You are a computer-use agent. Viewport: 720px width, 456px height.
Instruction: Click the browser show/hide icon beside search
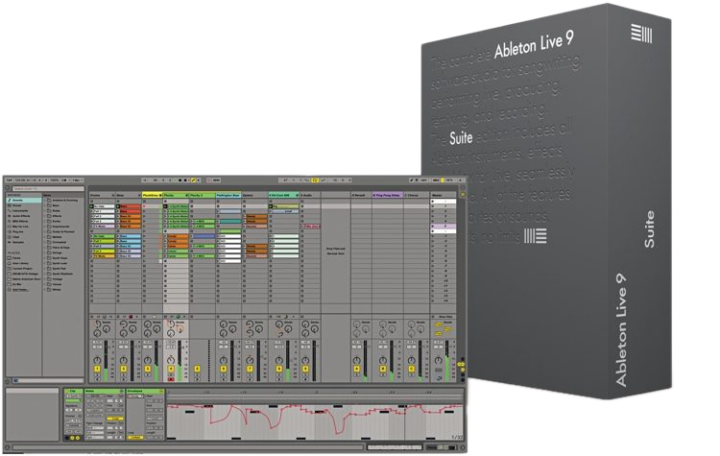click(x=8, y=189)
